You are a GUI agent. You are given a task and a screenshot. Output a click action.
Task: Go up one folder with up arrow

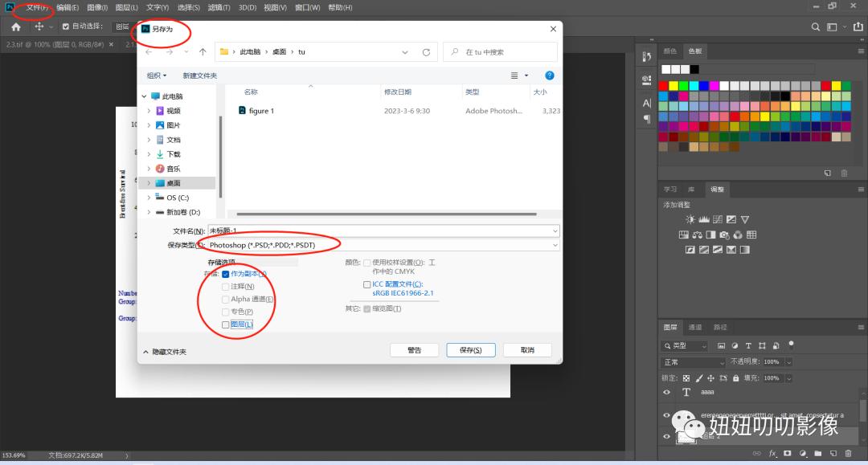point(203,52)
